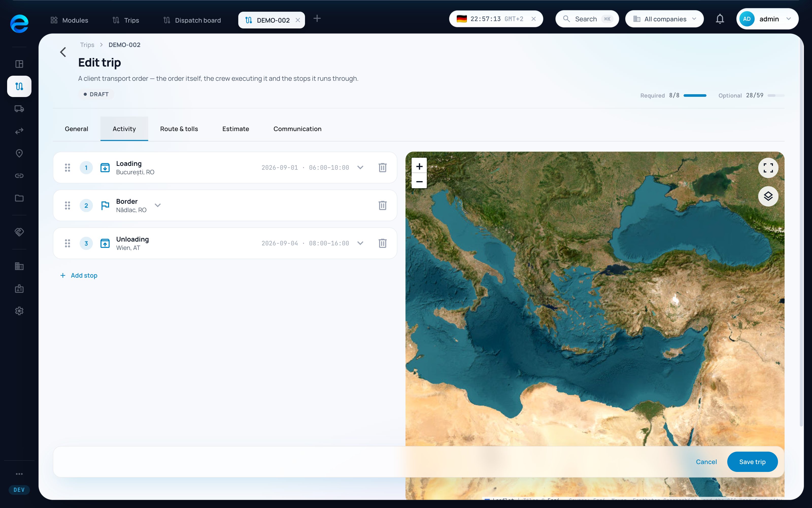Click the Search field
Viewport: 812px width, 508px height.
[x=587, y=19]
